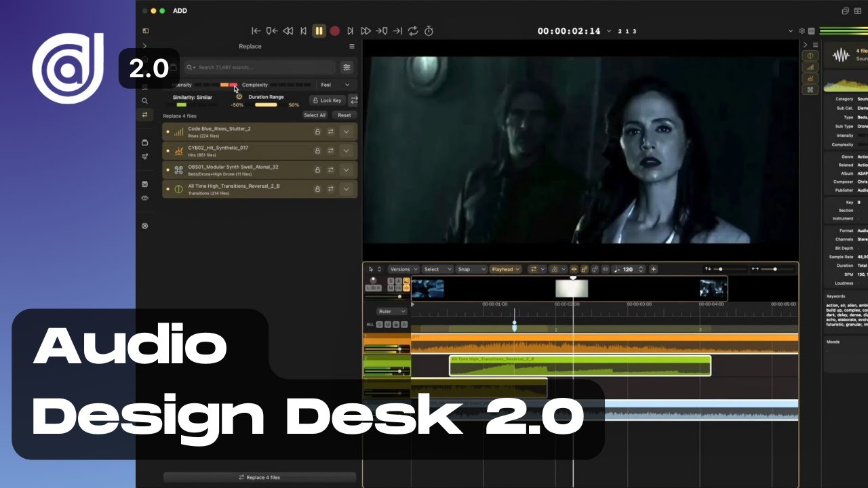868x488 pixels.
Task: Expand the All Time High_Transitions_Reversal_2_B row
Action: coord(347,188)
